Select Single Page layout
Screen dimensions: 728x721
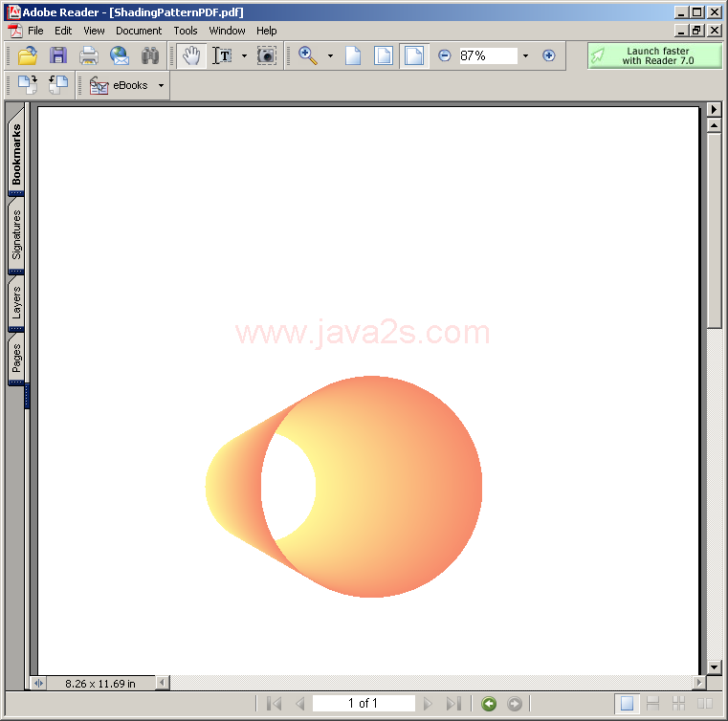click(x=627, y=704)
